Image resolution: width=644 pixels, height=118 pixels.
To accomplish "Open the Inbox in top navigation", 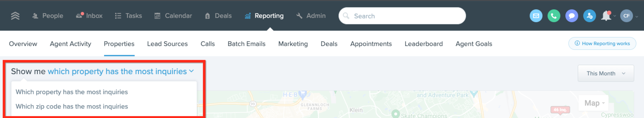I will pyautogui.click(x=89, y=16).
